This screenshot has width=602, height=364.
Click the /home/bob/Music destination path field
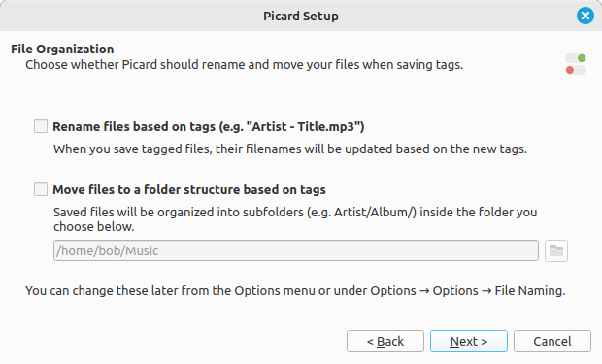(x=296, y=250)
